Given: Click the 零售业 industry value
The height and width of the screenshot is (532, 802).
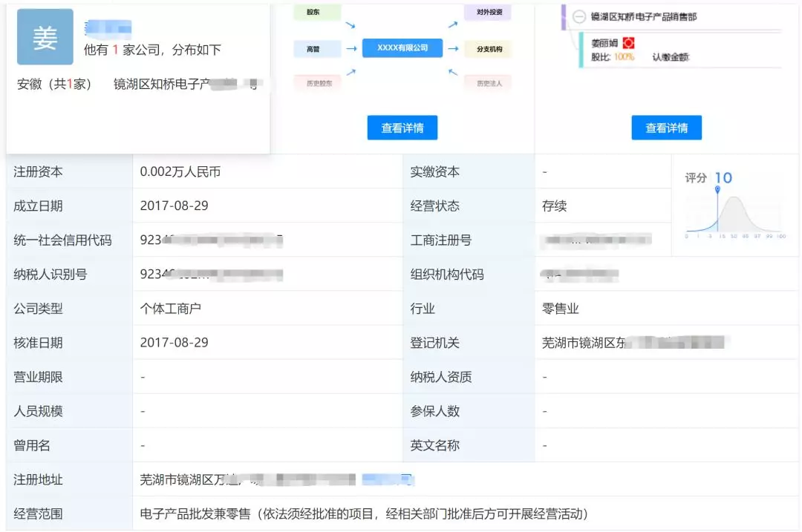Looking at the screenshot, I should click(x=560, y=309).
